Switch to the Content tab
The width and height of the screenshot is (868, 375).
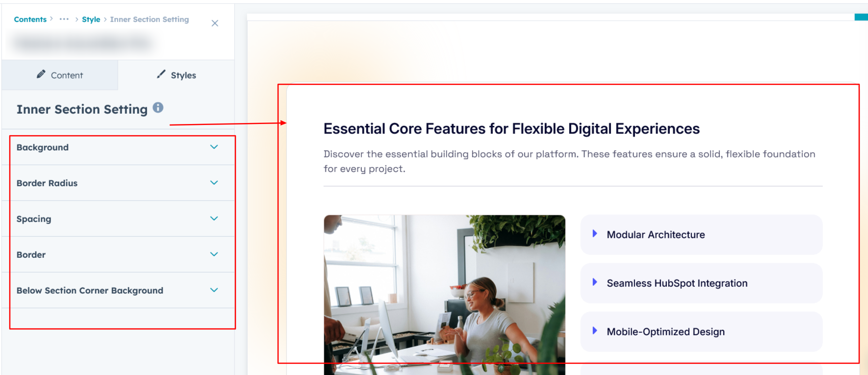coord(60,75)
